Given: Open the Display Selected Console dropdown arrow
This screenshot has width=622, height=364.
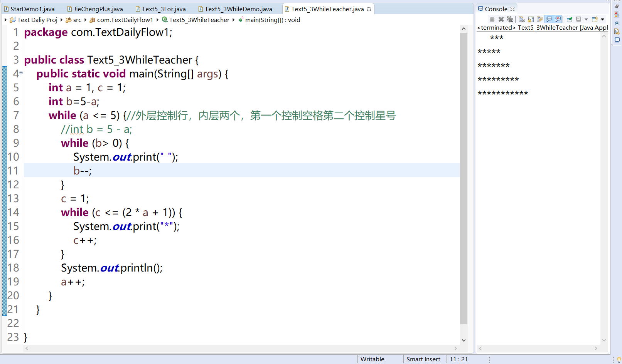Looking at the screenshot, I should point(586,19).
